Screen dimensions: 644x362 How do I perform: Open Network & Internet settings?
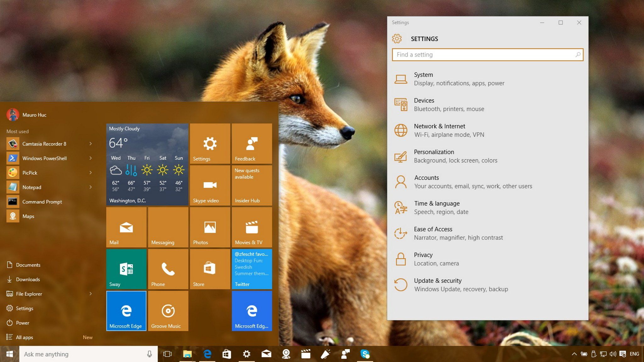[x=487, y=130]
